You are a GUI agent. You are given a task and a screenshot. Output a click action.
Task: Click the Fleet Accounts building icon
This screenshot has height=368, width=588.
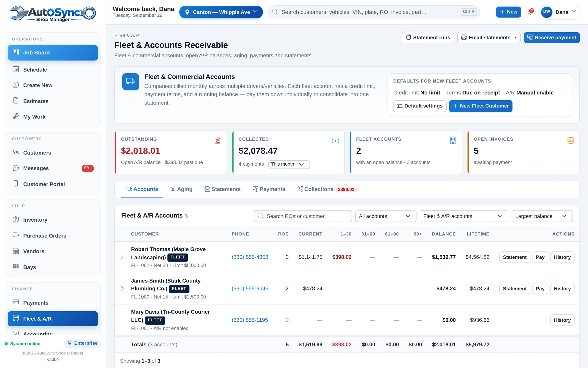tap(453, 140)
